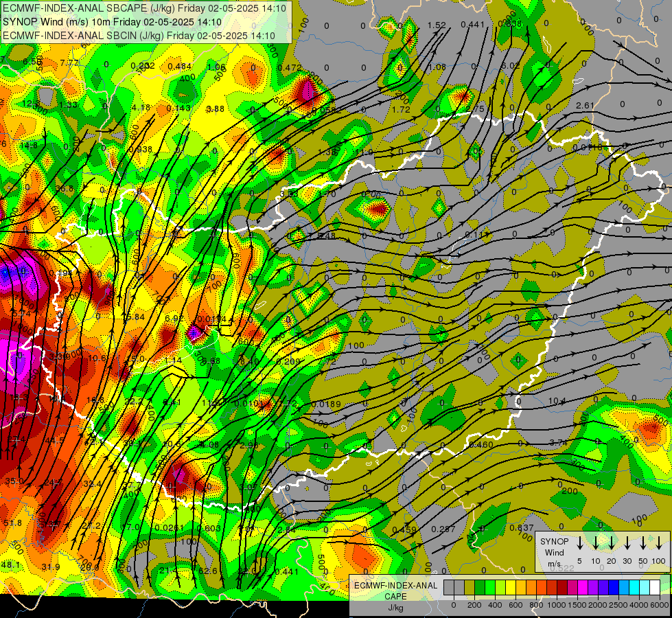Click the 31.9 value on map
The width and height of the screenshot is (672, 618).
[51, 567]
